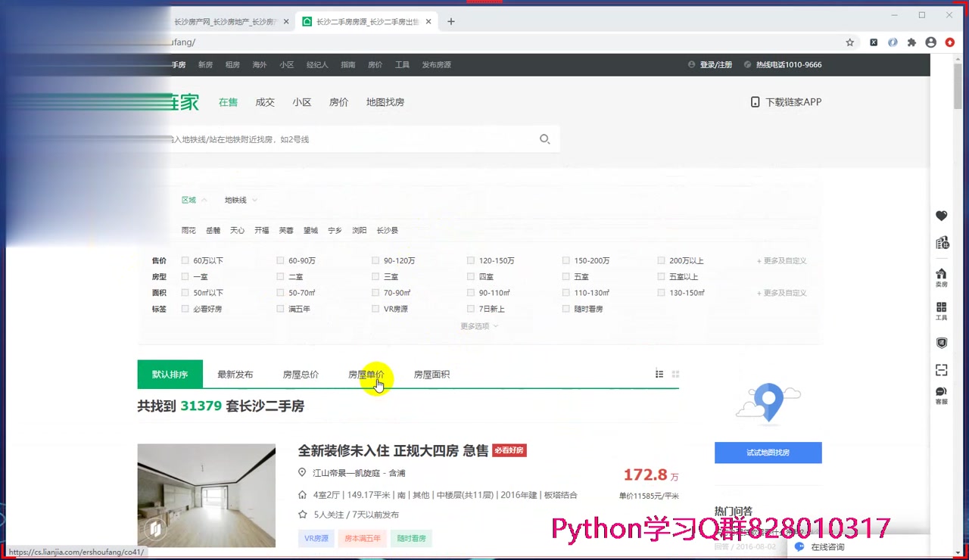
Task: Expand 更多及自定义 for area
Action: (781, 293)
